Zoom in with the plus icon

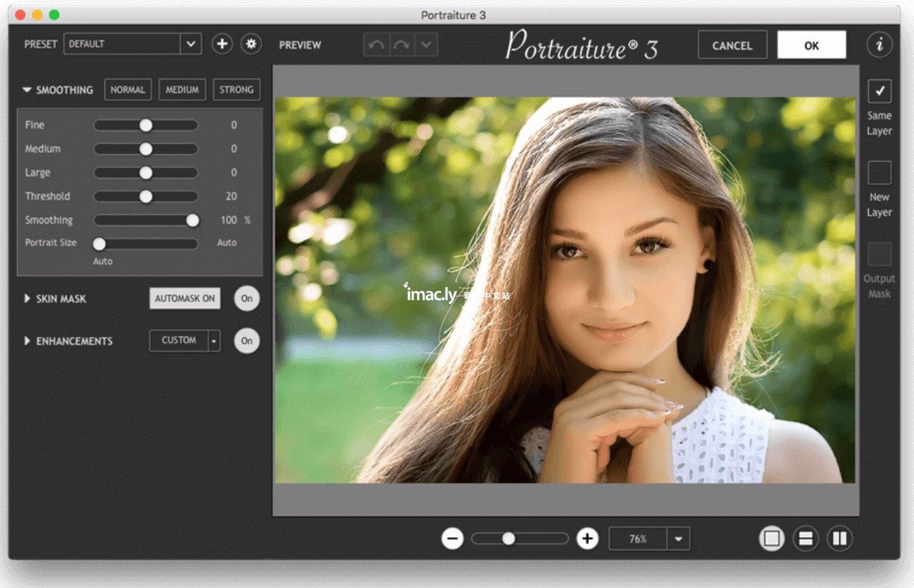tap(587, 539)
